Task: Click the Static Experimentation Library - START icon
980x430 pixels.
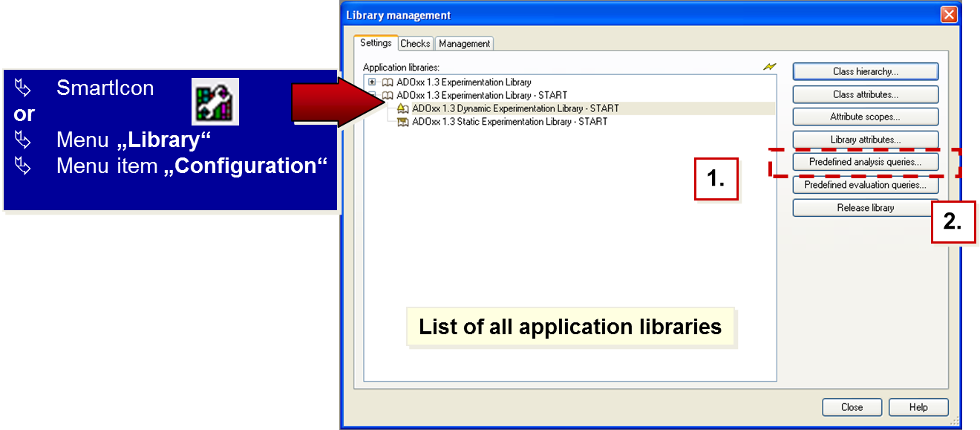Action: click(x=403, y=122)
